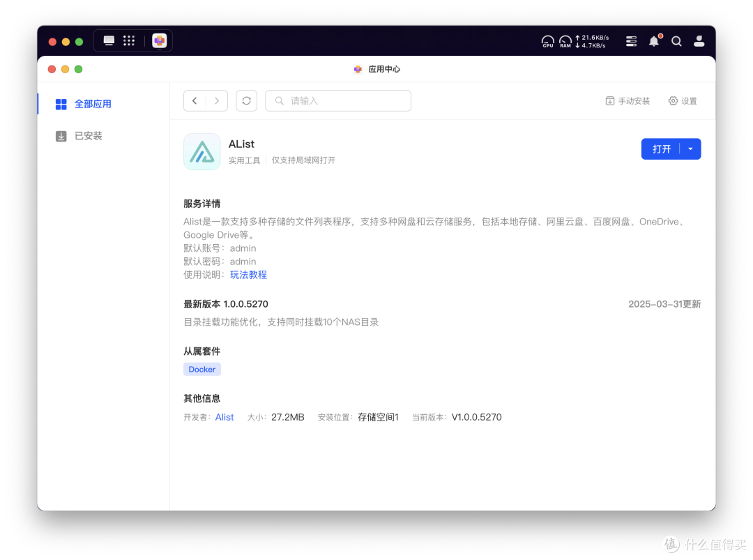753x560 pixels.
Task: Open the Alist developer link
Action: 225,417
